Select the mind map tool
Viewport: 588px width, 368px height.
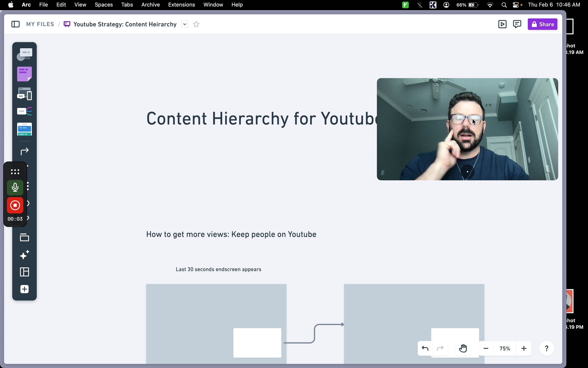[24, 111]
